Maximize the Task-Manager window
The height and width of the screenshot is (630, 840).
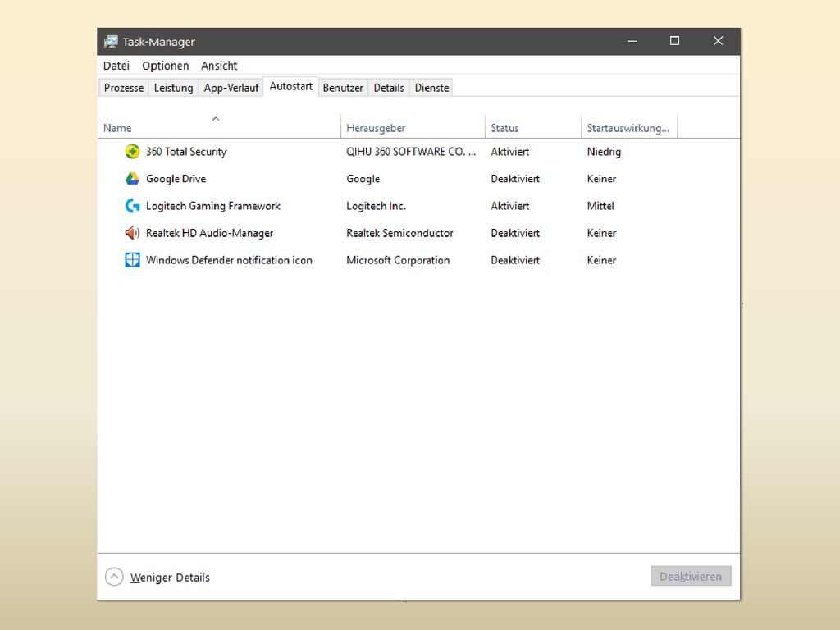coord(674,41)
